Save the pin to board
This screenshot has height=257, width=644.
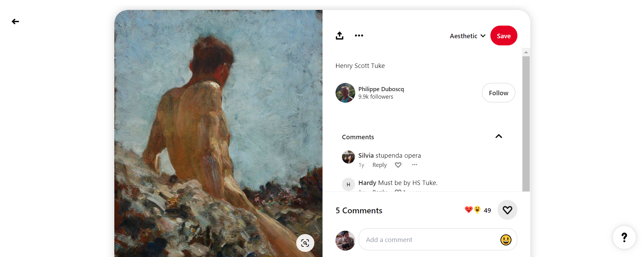(504, 35)
